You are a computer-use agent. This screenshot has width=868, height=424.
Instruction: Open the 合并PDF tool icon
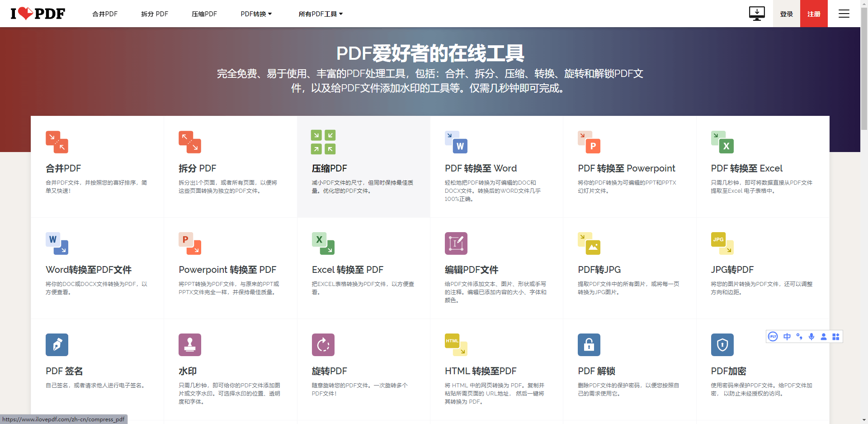point(57,142)
